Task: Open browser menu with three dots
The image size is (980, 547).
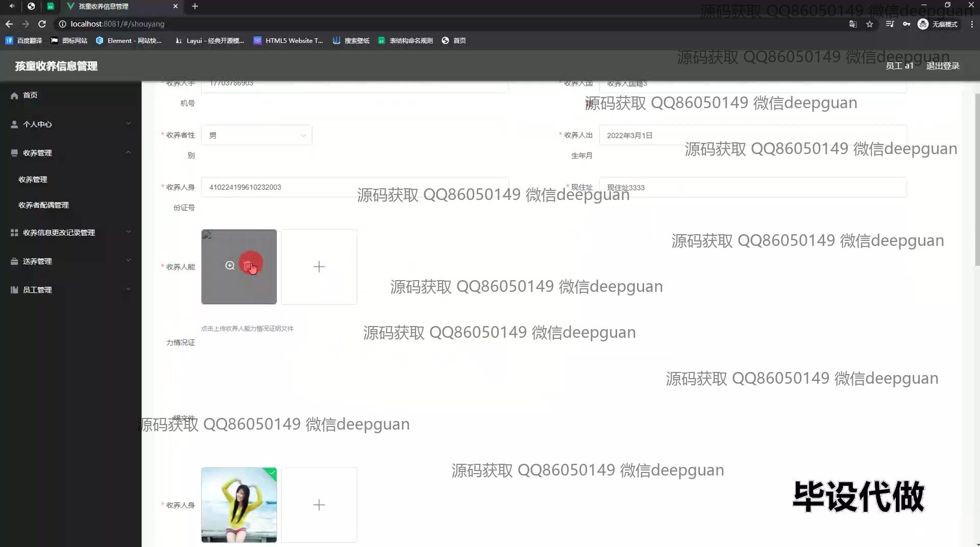Action: point(972,24)
